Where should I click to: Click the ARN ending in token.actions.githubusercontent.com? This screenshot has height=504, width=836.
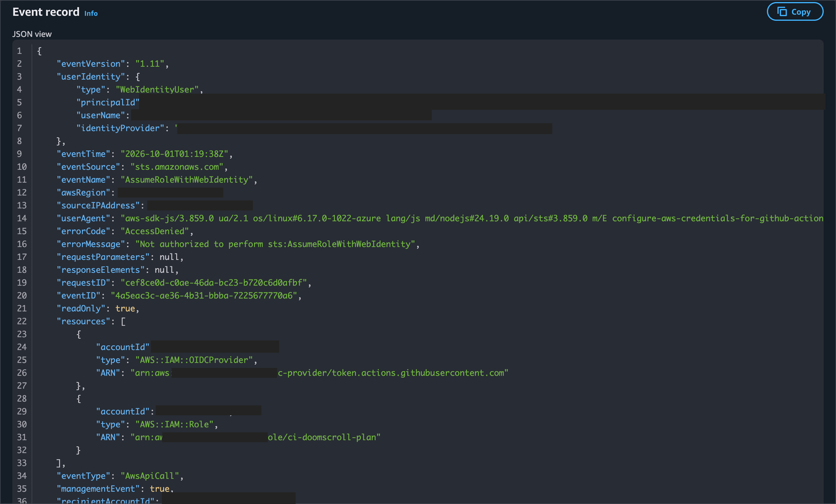coord(319,373)
